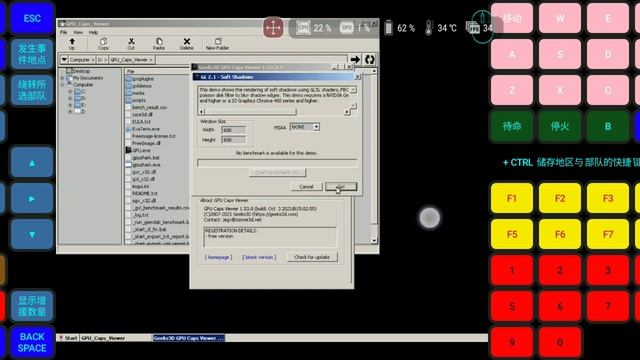Viewport: 640px width, 360px height.
Task: Click the refresh icon beside address bar
Action: (370, 60)
